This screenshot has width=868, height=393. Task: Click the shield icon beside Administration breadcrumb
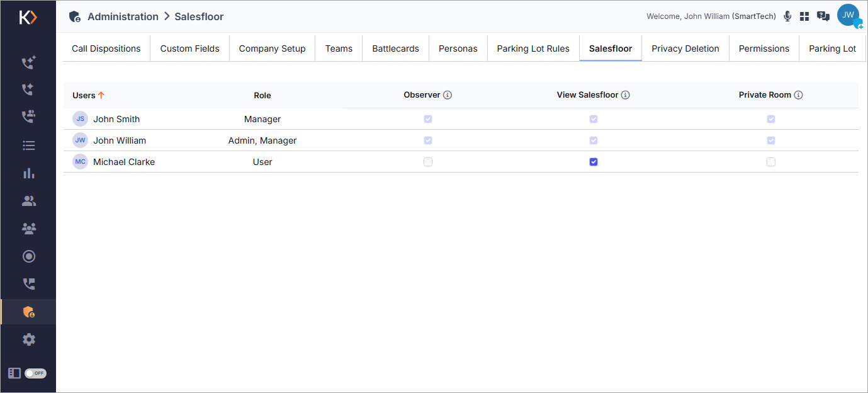coord(75,16)
